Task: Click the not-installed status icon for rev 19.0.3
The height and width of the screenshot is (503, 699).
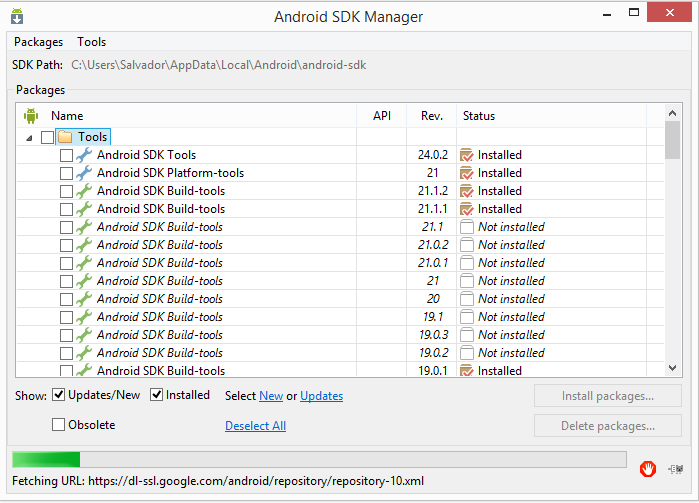Action: coord(467,335)
